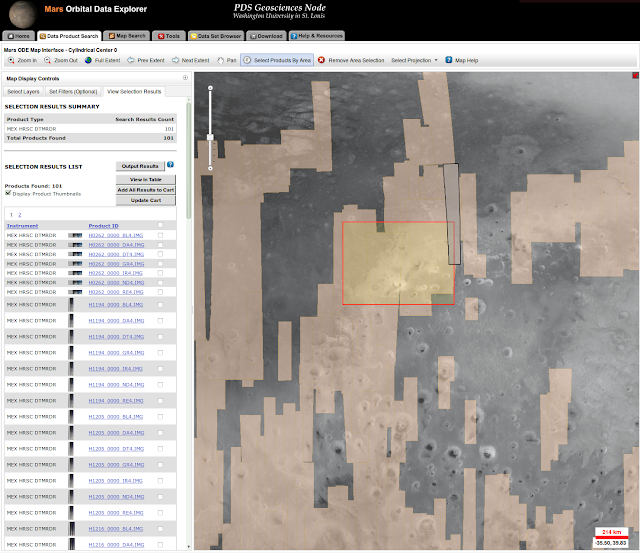
Task: Check the box for H0262_0000_DT4.IMG
Action: (160, 254)
